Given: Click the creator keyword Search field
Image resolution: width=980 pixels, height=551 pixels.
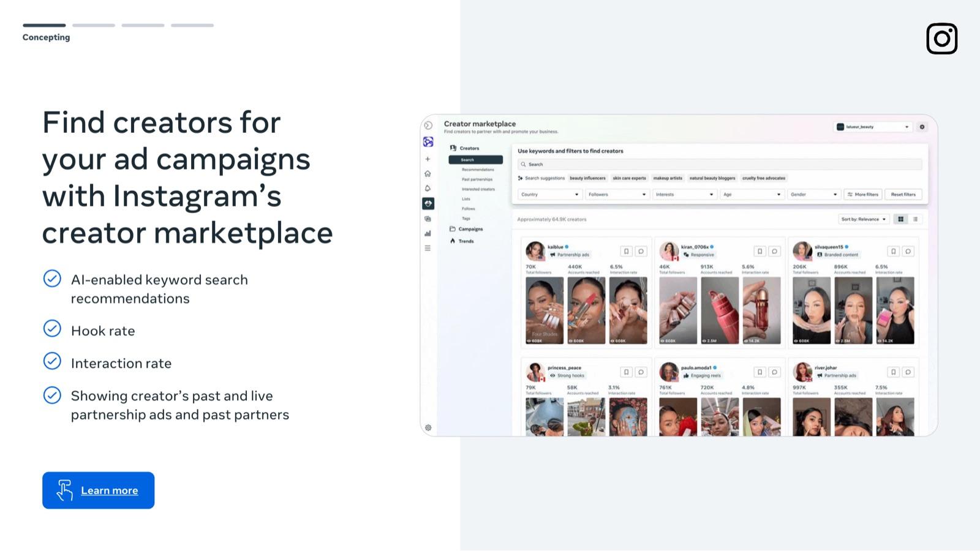Looking at the screenshot, I should [720, 165].
